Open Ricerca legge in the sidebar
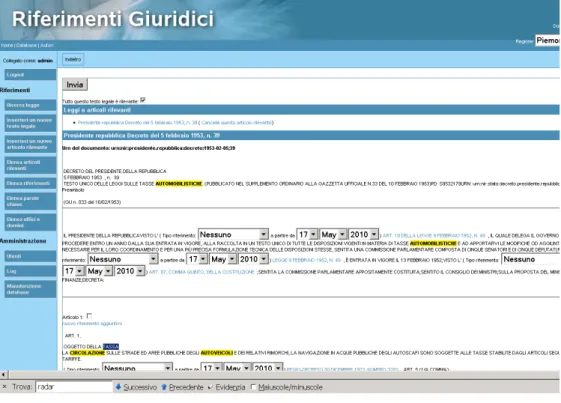Screen dimensions: 561x403 pos(30,105)
